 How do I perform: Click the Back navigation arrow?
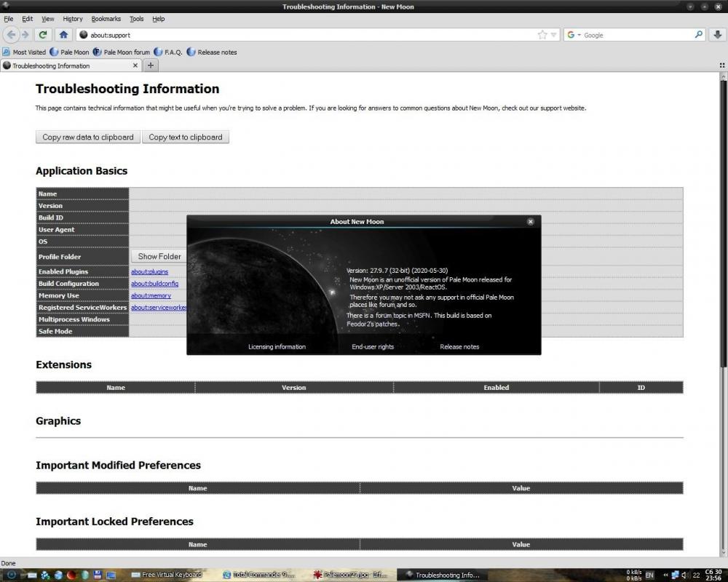(12, 34)
